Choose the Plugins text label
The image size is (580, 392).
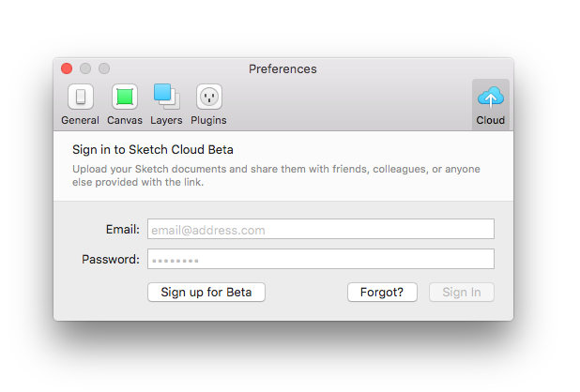coord(208,120)
